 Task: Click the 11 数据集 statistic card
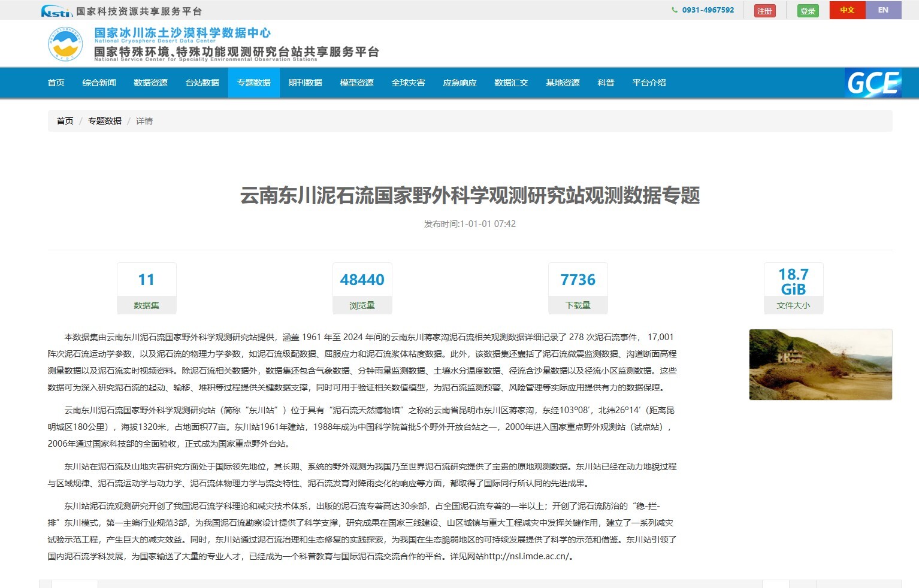click(147, 288)
